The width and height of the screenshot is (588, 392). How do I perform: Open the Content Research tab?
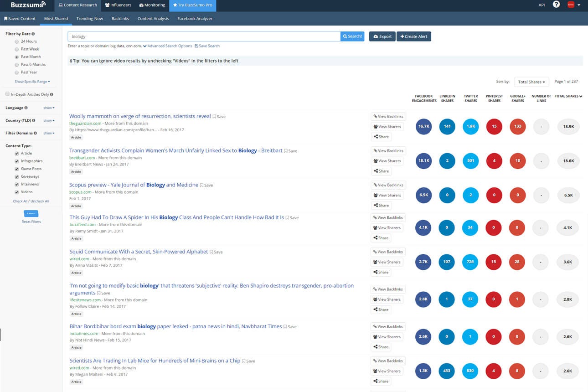tap(77, 5)
